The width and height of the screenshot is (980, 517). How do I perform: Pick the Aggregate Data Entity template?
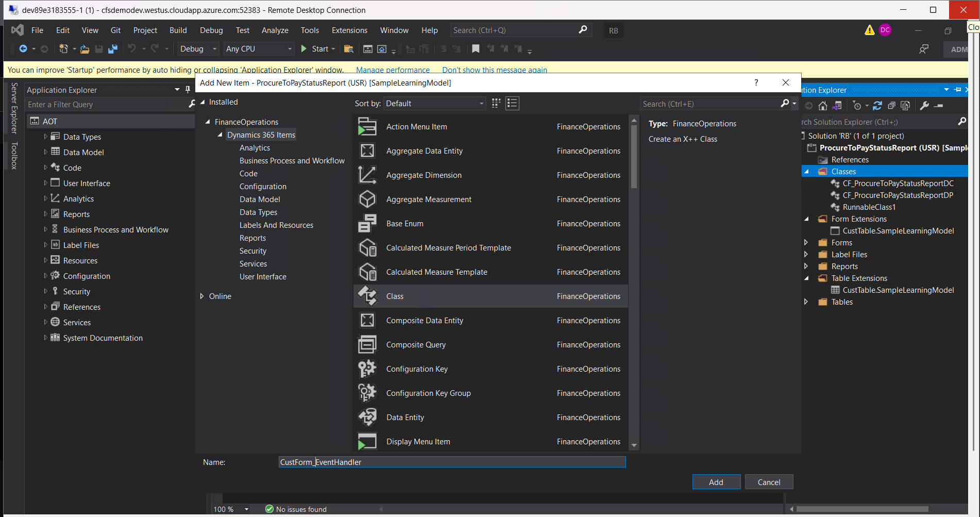click(x=425, y=151)
